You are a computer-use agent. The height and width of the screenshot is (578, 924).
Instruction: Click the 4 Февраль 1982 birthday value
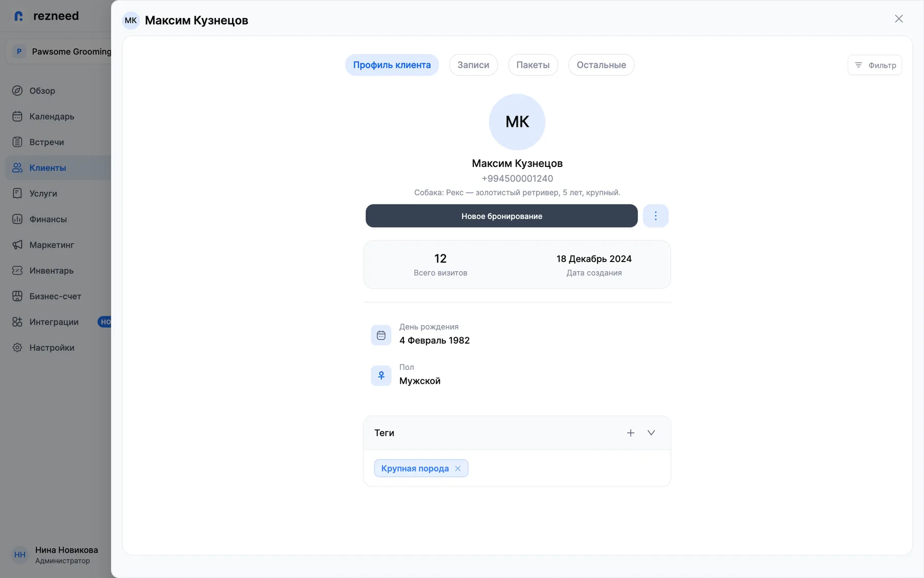(434, 341)
